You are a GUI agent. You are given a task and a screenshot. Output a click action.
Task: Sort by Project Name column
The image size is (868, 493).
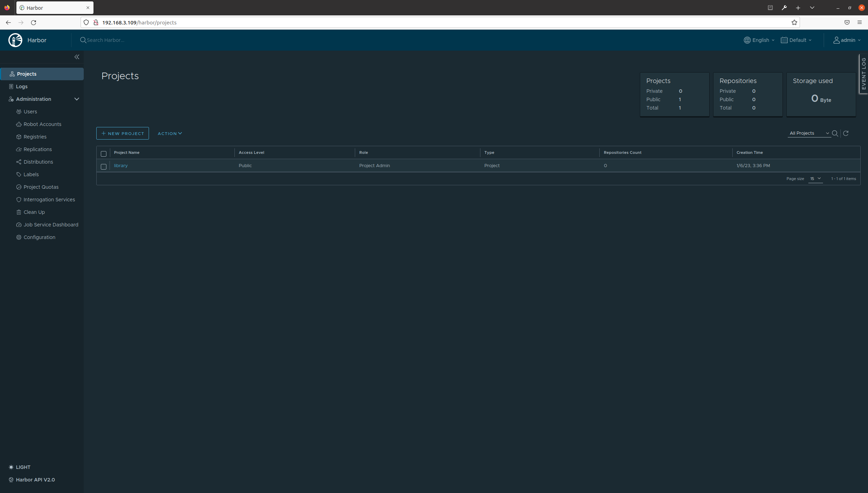click(x=127, y=152)
